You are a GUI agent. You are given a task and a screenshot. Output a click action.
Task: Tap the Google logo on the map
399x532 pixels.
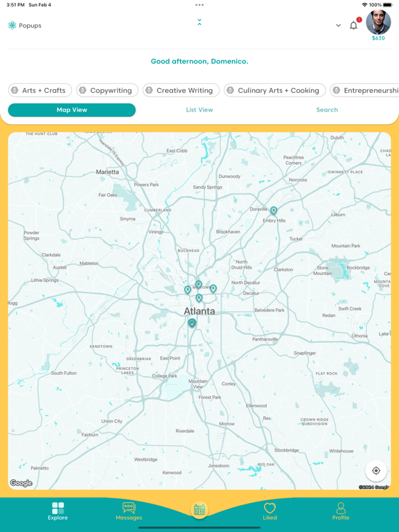[21, 483]
